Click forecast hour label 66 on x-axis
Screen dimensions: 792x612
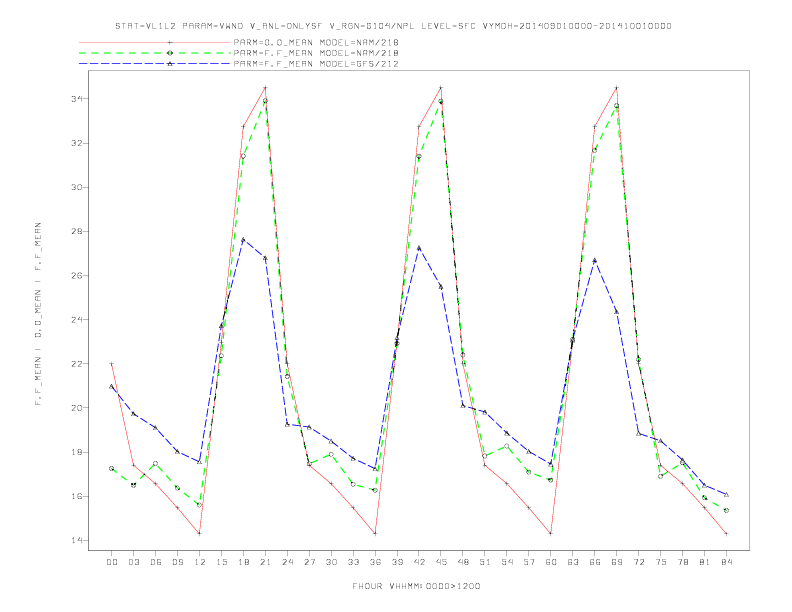595,562
